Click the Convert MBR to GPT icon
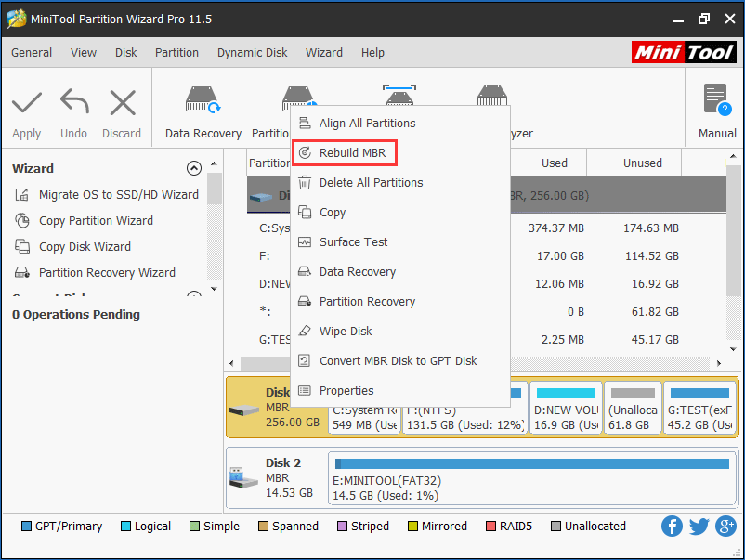The height and width of the screenshot is (560, 745). [305, 361]
